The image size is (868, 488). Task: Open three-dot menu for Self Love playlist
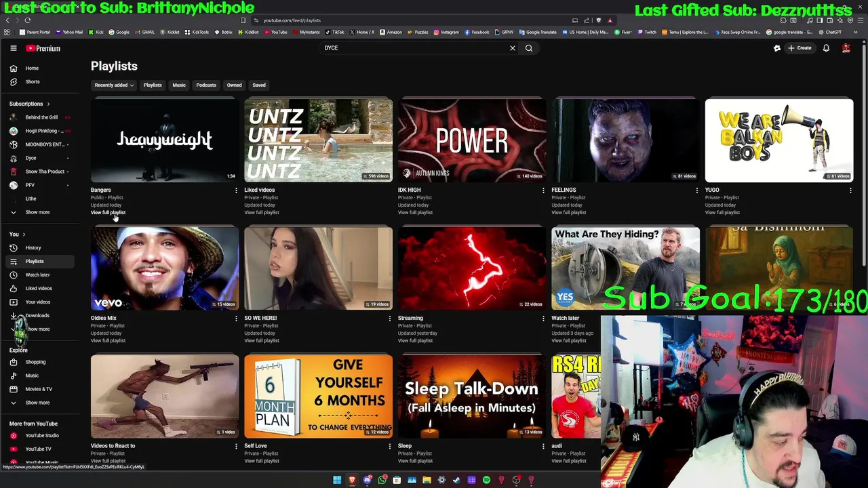[389, 446]
